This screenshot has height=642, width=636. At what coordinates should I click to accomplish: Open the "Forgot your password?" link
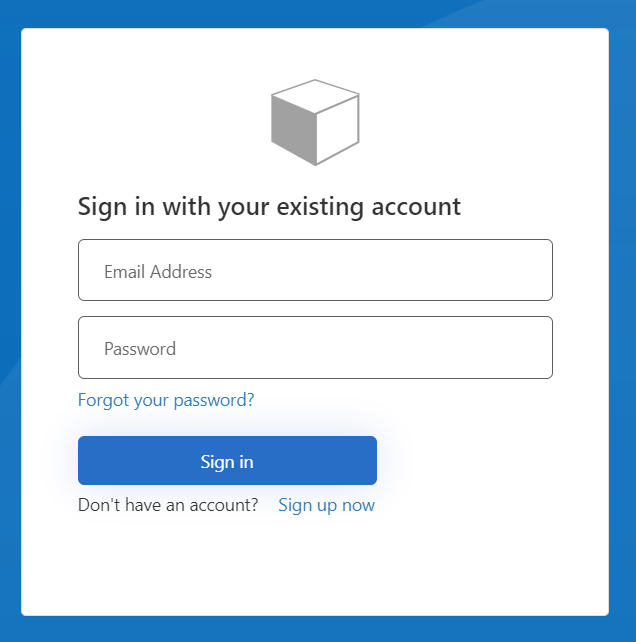pyautogui.click(x=166, y=400)
